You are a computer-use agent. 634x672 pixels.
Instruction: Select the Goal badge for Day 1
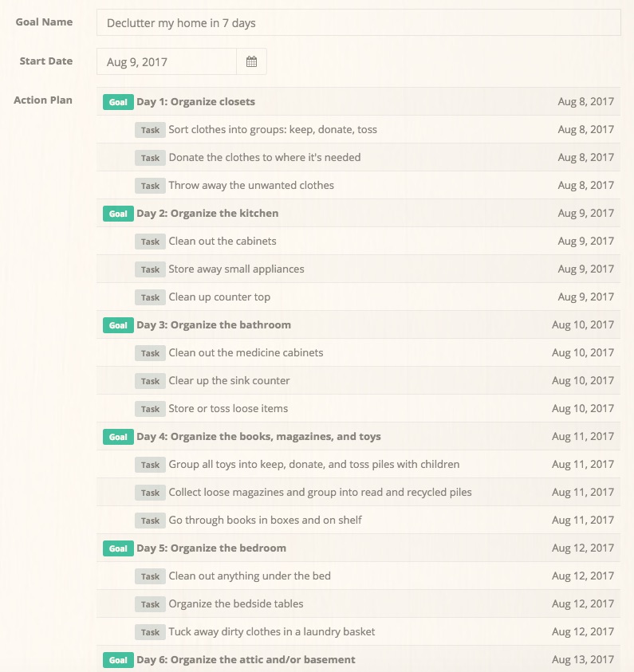tap(117, 102)
